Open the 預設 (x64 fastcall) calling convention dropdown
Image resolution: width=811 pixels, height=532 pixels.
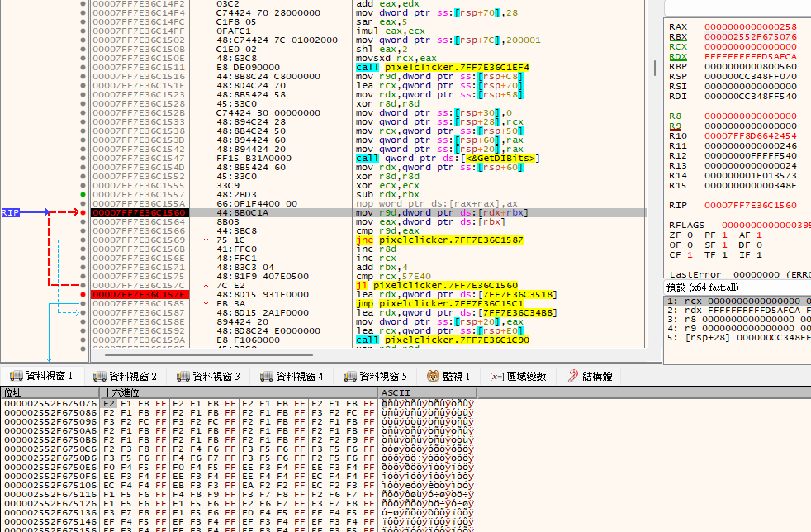coord(737,287)
